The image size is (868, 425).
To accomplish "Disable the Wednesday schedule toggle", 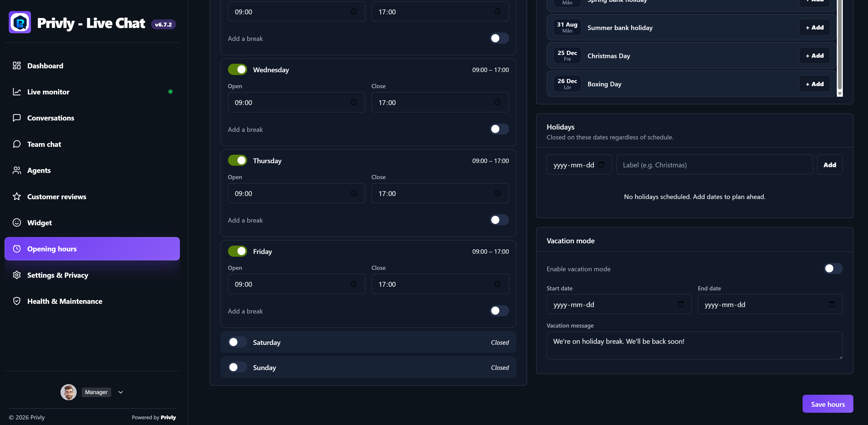I will [237, 70].
